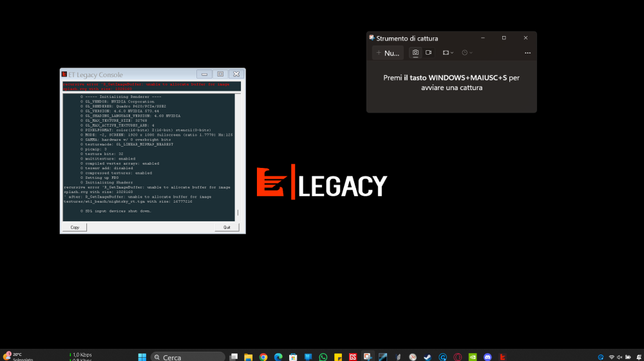Click the network speed Kbps indicator
644x361 pixels.
[80, 357]
